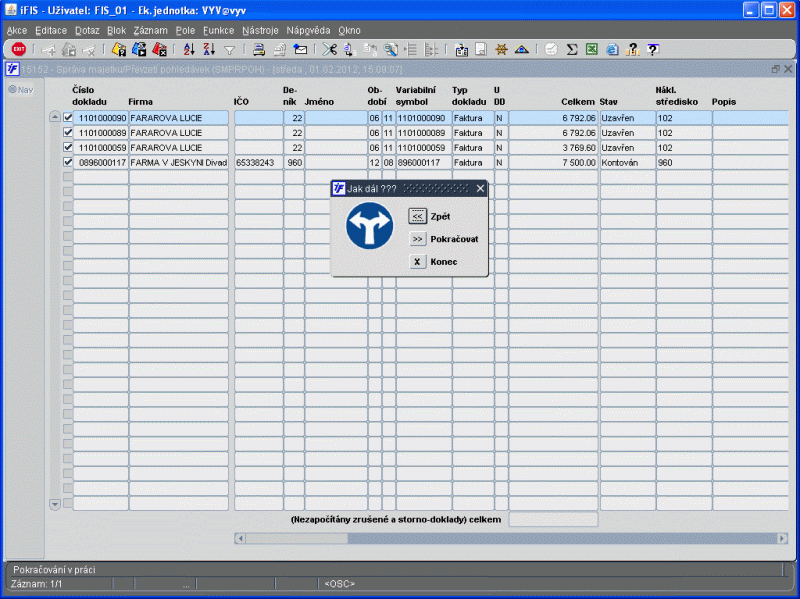The height and width of the screenshot is (599, 800).
Task: Open the Nástroje menu
Action: pos(260,31)
